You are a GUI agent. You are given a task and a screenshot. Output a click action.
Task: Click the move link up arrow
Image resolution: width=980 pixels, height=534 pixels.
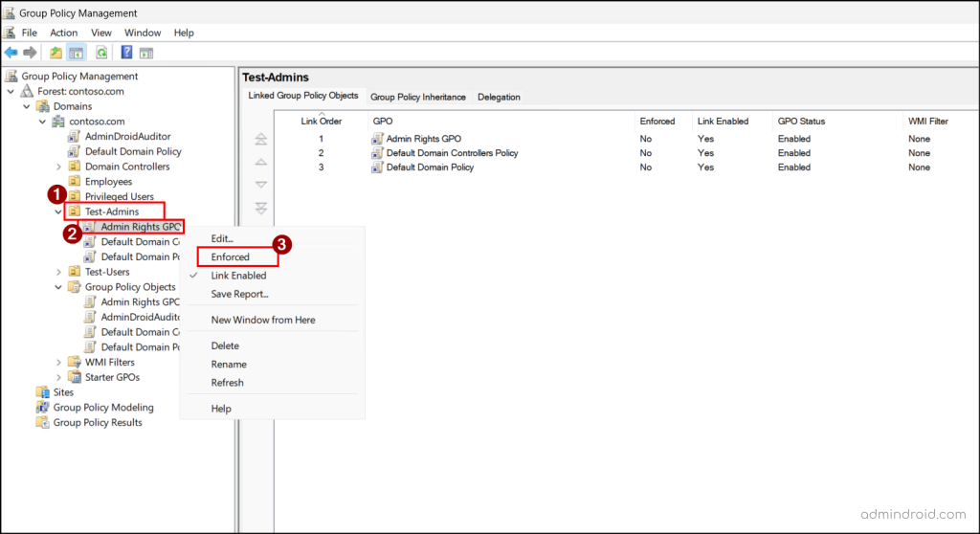[261, 162]
